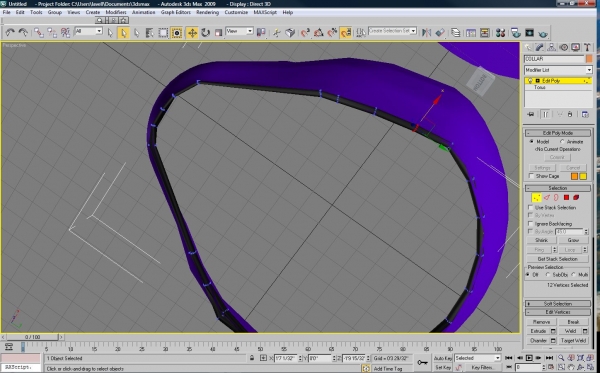Viewport: 600px width, 373px height.
Task: Open the Customize menu
Action: pyautogui.click(x=236, y=12)
